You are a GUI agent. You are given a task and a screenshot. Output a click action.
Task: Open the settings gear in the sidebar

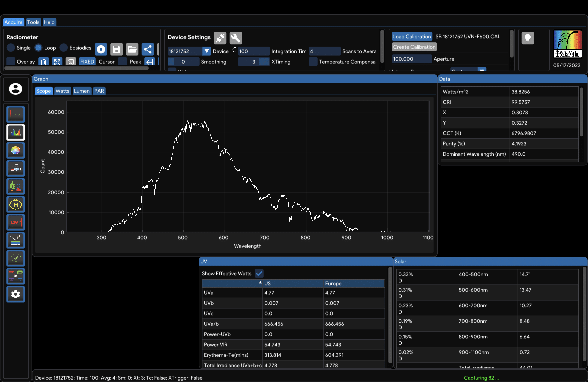(15, 294)
